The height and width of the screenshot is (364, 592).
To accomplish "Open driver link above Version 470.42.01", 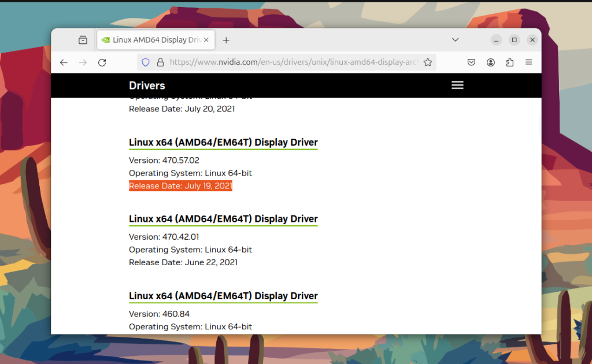I will pyautogui.click(x=223, y=219).
